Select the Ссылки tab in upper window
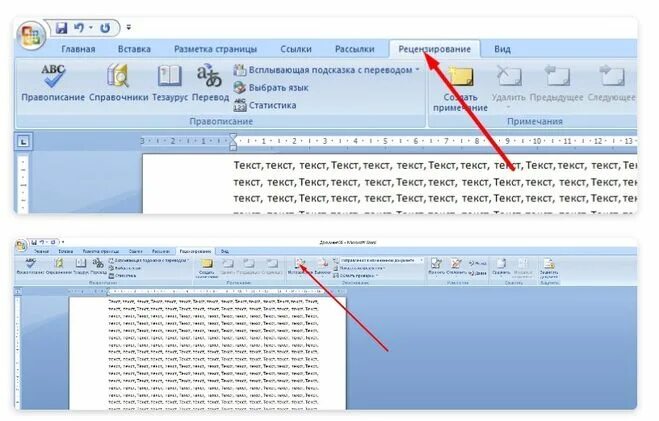659x421 pixels. click(296, 49)
